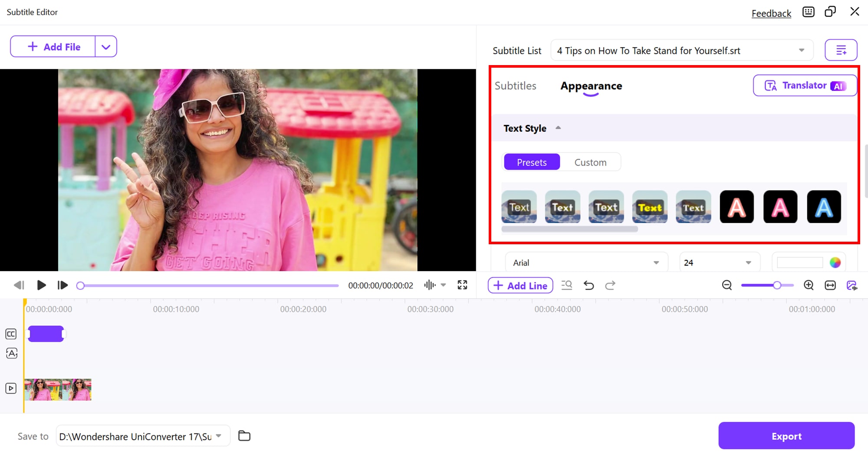Open the Feedback link
This screenshot has height=456, width=868.
pos(771,13)
